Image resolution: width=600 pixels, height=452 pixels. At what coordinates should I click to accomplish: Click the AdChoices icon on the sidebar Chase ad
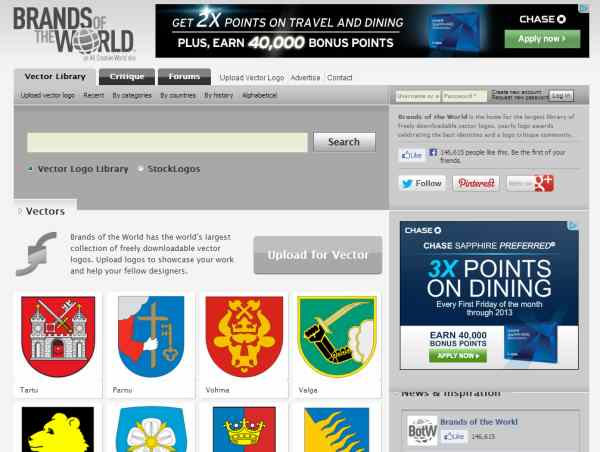click(573, 226)
